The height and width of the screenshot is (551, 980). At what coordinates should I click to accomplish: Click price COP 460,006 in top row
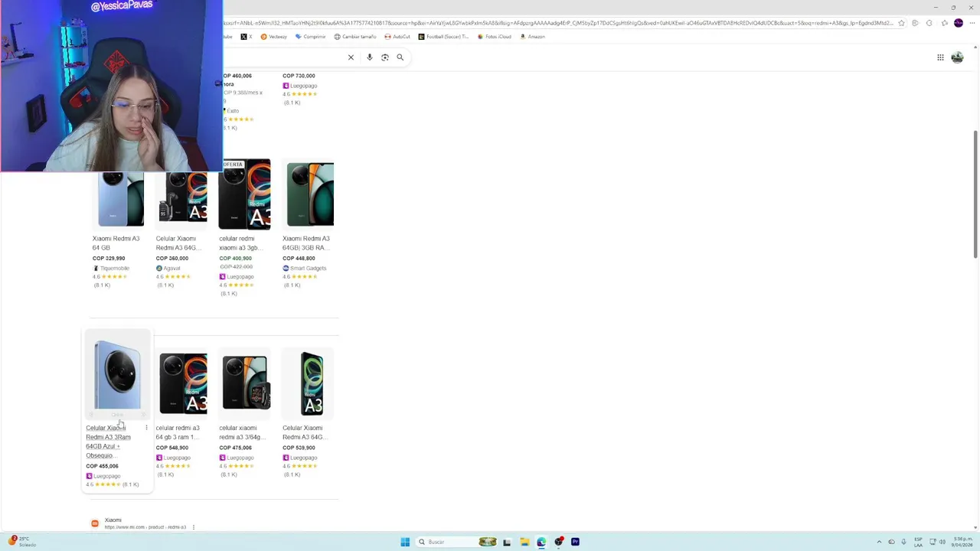pos(237,76)
